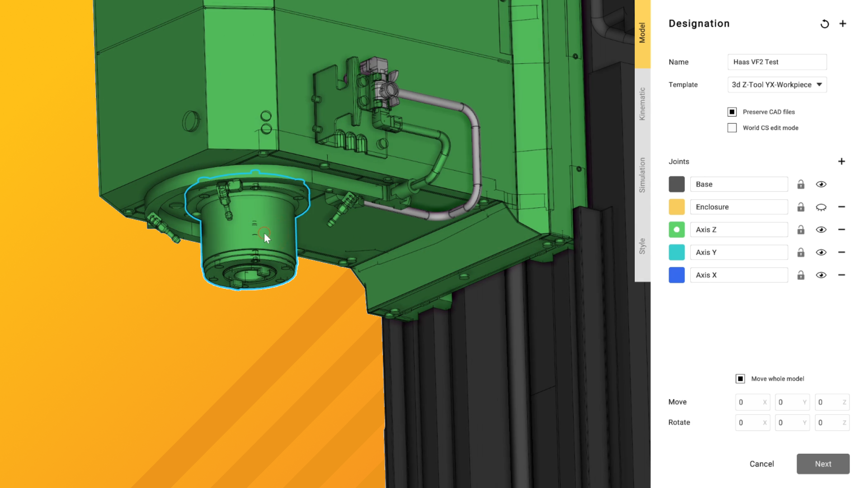The image size is (868, 488).
Task: Add a new joint with the Joints plus icon
Action: [x=841, y=162]
